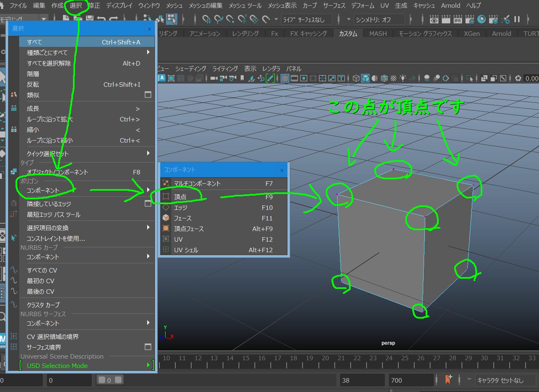Open the メッシュ ツール menu
Viewport: 539px width, 392px height.
[x=245, y=5]
